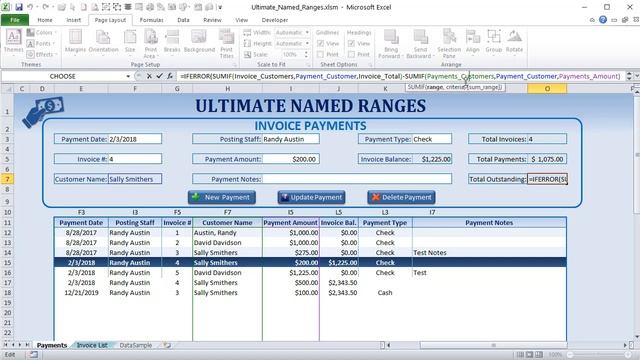This screenshot has height=360, width=640.
Task: Toggle Headings Print checkbox
Action: pos(351,54)
